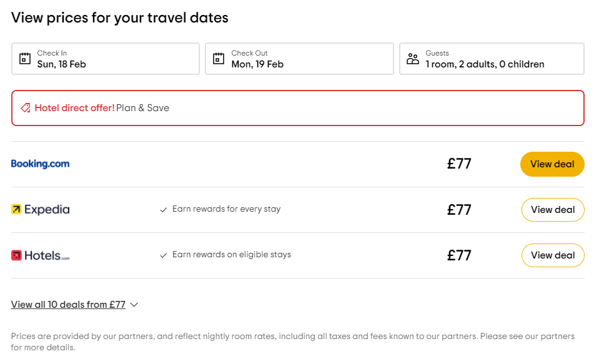Click checkmark beside Earn rewards for every stay
This screenshot has height=364, width=594.
[x=164, y=210]
